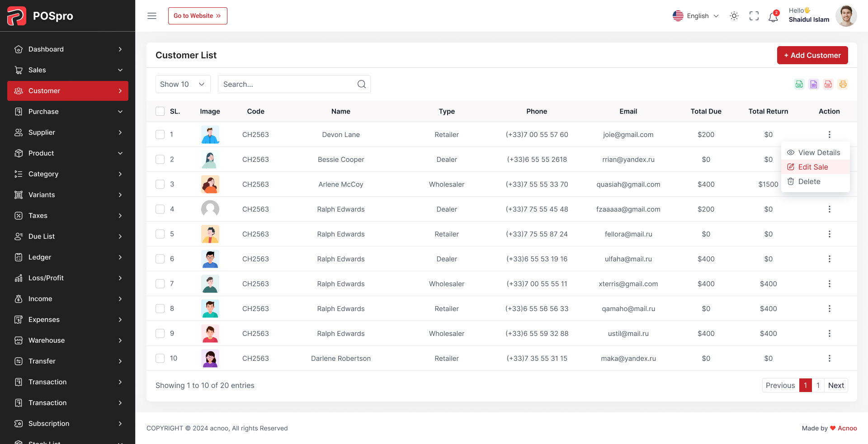Choose Edit Sale from the action menu
Viewport: 868px width, 444px height.
coord(816,167)
